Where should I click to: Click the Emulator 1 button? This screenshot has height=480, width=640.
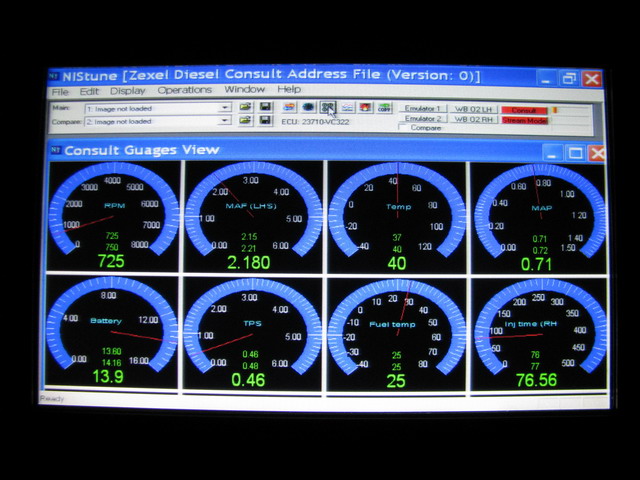coord(422,109)
